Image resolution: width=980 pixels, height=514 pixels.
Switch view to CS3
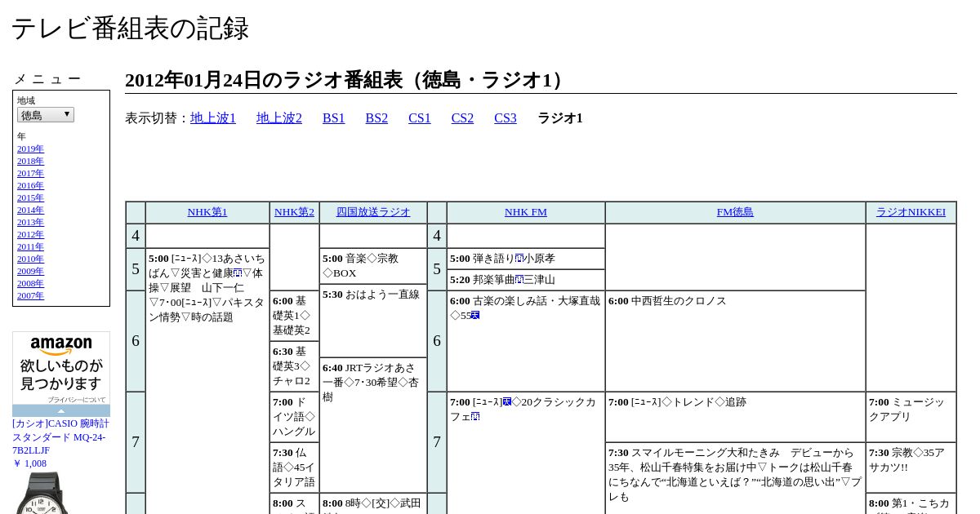[506, 118]
